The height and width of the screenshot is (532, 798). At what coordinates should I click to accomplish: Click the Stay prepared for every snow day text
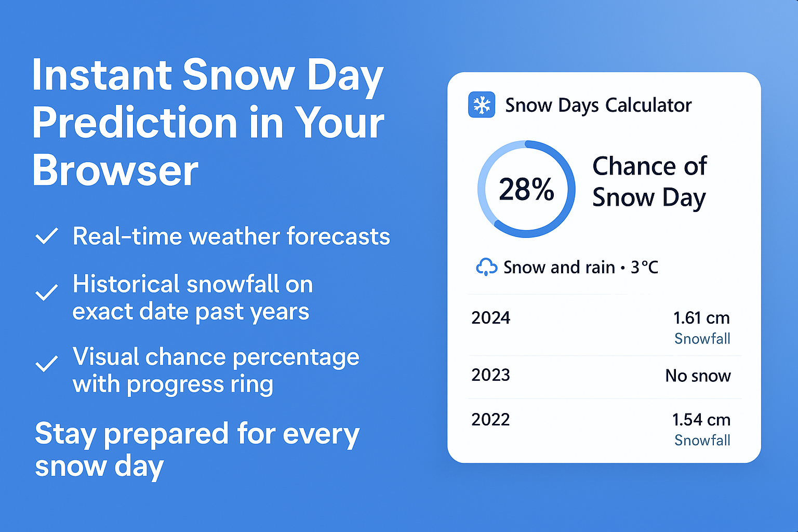[x=196, y=449]
